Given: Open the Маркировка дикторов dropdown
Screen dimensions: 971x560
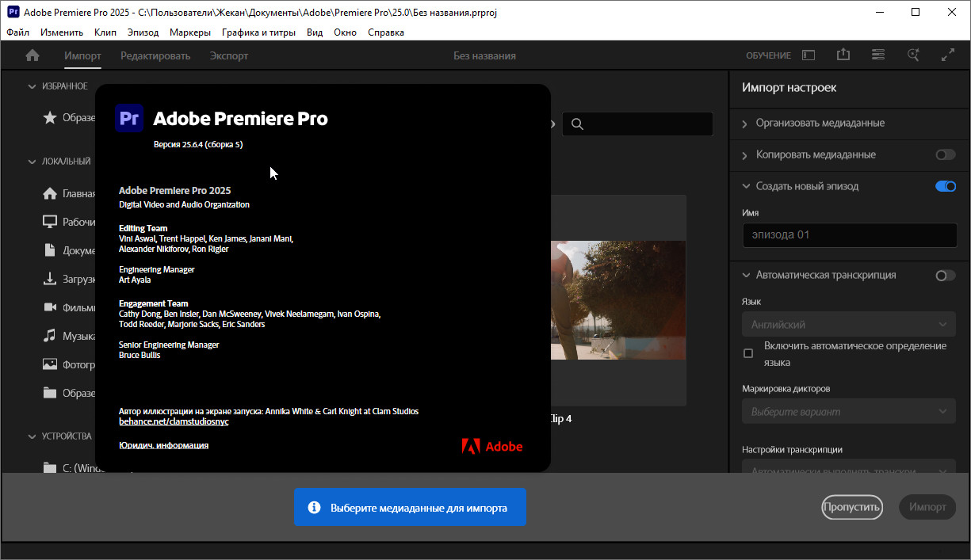Looking at the screenshot, I should click(x=849, y=412).
